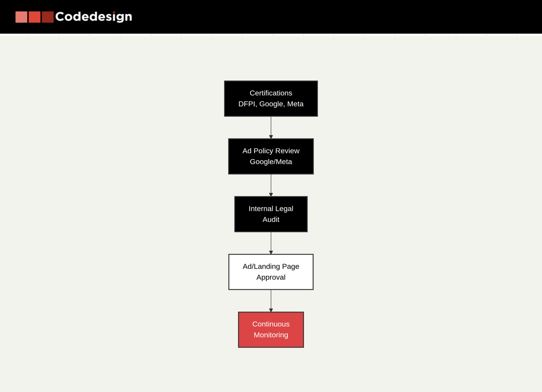This screenshot has height=392, width=542.
Task: Click arrow from Legal Audit to Landing Page Approval
Action: 271,243
